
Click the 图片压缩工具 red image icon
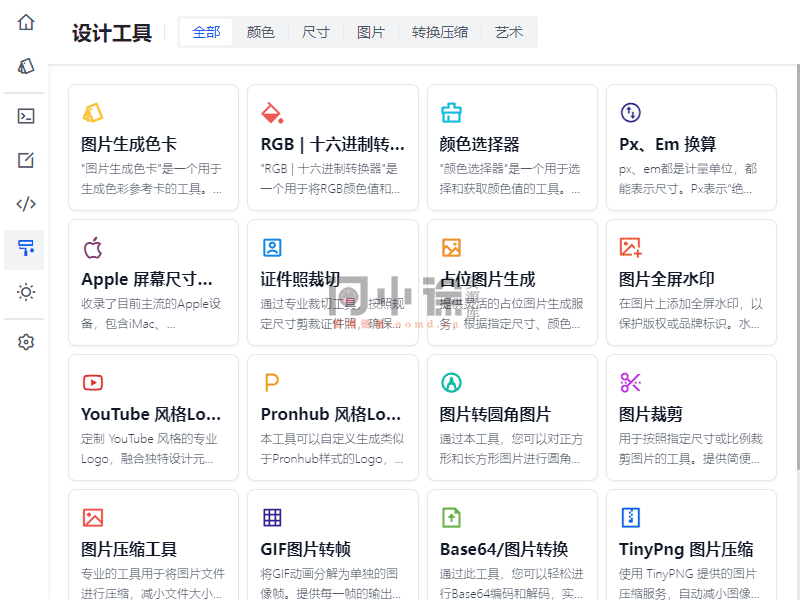pyautogui.click(x=93, y=517)
